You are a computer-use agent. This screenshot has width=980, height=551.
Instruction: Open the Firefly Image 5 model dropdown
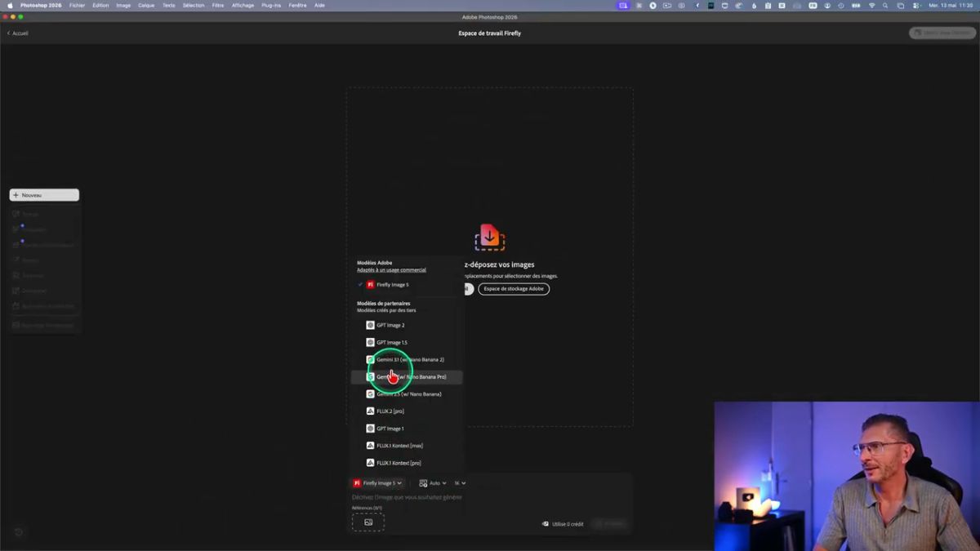pyautogui.click(x=377, y=483)
